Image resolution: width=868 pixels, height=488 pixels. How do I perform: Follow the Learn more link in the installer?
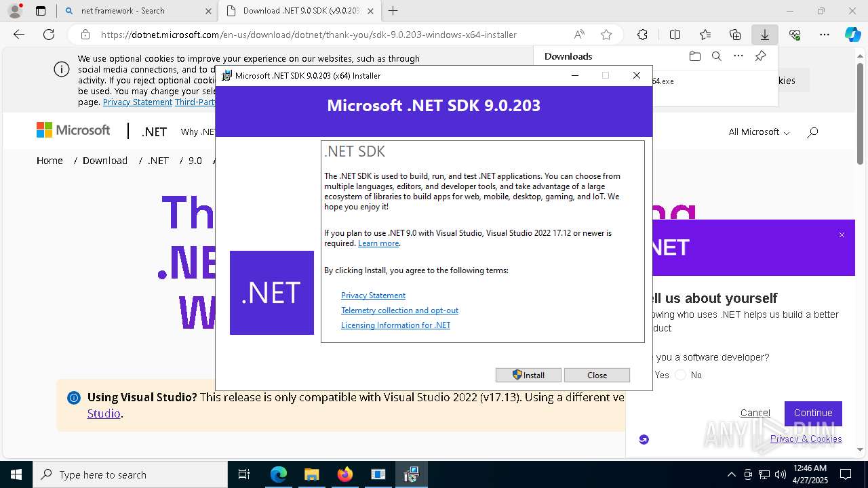pos(378,243)
